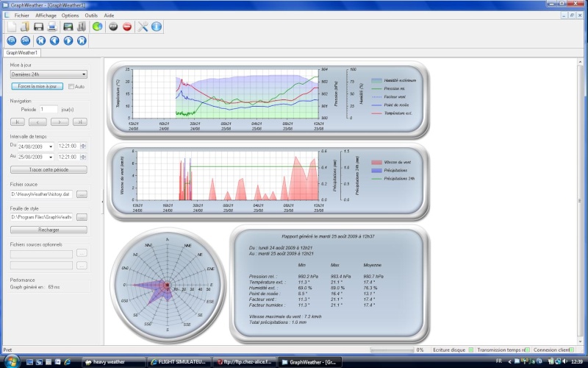Click first optional source file field
588x368 pixels.
coord(41,254)
